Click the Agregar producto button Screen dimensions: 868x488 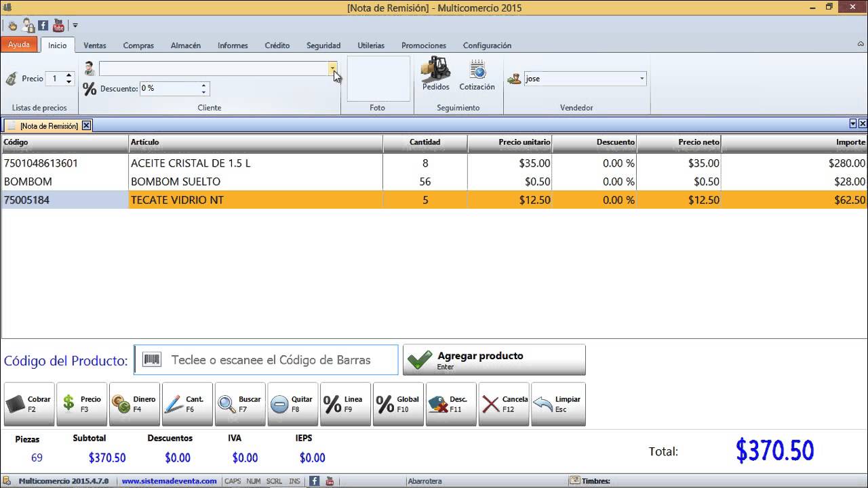(x=494, y=360)
